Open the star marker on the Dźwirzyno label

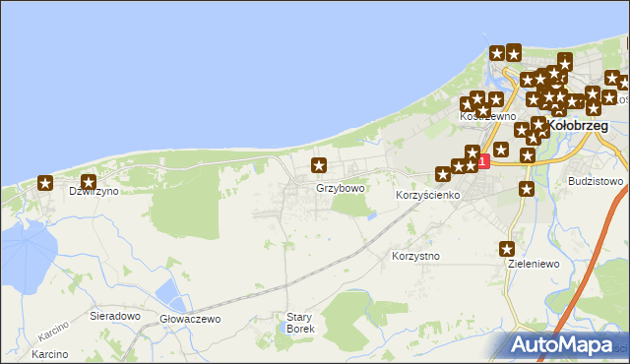click(x=89, y=182)
